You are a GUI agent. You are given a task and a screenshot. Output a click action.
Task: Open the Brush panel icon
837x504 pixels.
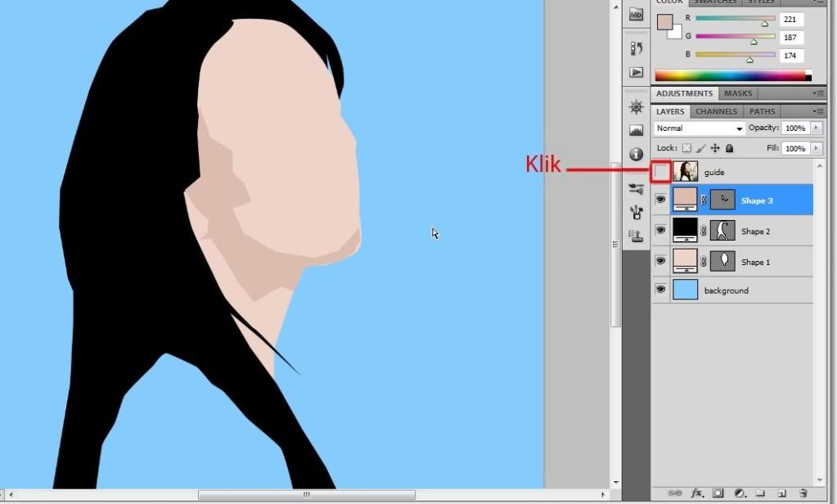click(636, 213)
